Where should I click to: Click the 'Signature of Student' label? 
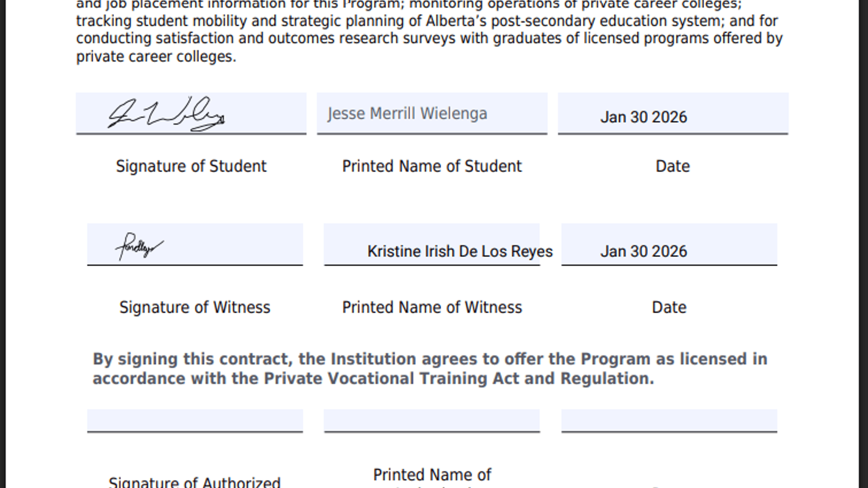point(191,166)
